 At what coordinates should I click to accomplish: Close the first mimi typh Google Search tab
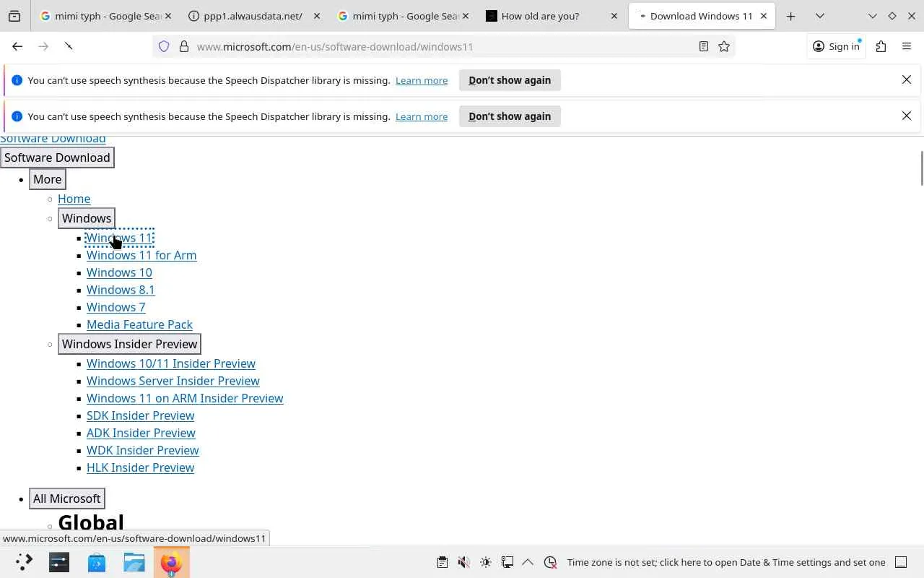(x=167, y=16)
